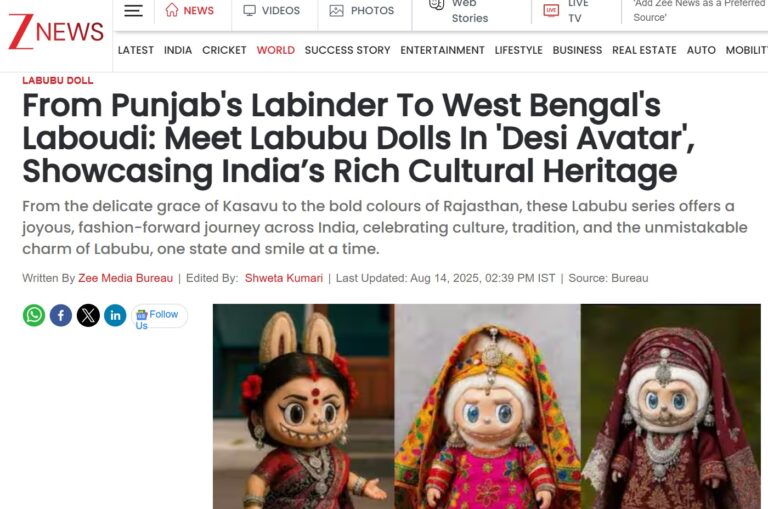Open the hamburger menu icon
The image size is (768, 509).
point(133,11)
